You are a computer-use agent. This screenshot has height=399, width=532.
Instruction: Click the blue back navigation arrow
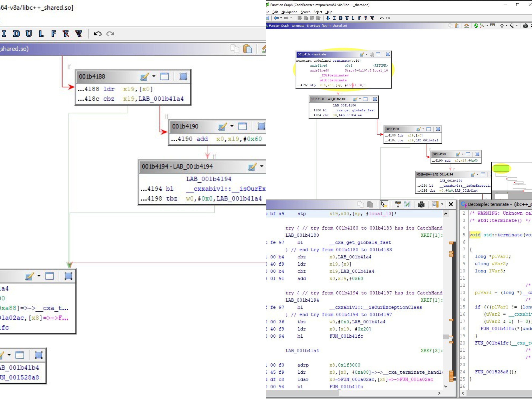click(x=276, y=18)
